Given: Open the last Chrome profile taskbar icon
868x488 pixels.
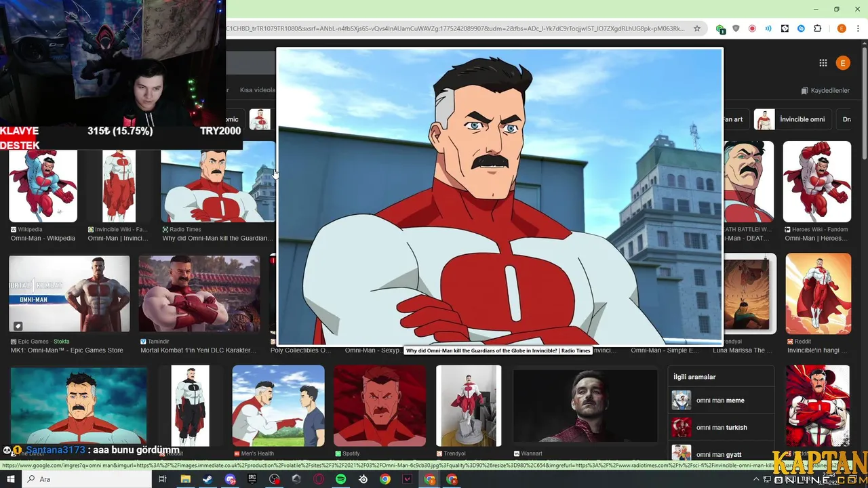Looking at the screenshot, I should point(452,479).
